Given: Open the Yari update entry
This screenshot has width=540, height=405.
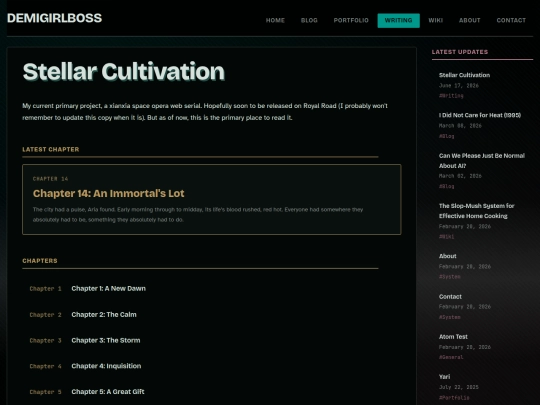Looking at the screenshot, I should pos(444,377).
